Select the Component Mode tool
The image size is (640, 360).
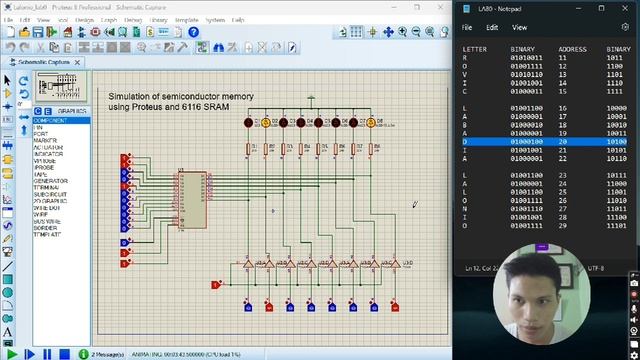7,93
